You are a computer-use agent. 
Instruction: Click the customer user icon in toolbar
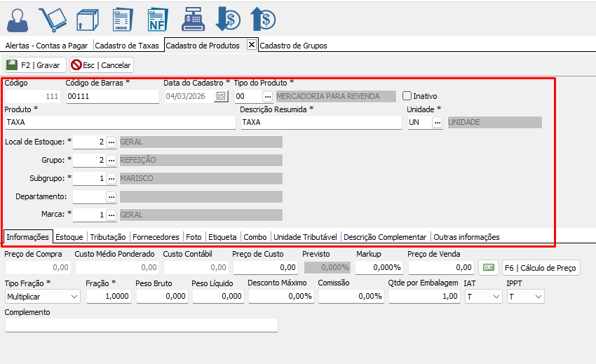pyautogui.click(x=18, y=19)
